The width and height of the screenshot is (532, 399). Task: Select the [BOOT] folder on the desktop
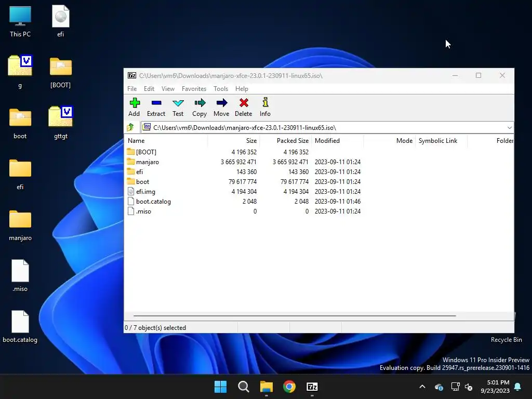click(60, 72)
